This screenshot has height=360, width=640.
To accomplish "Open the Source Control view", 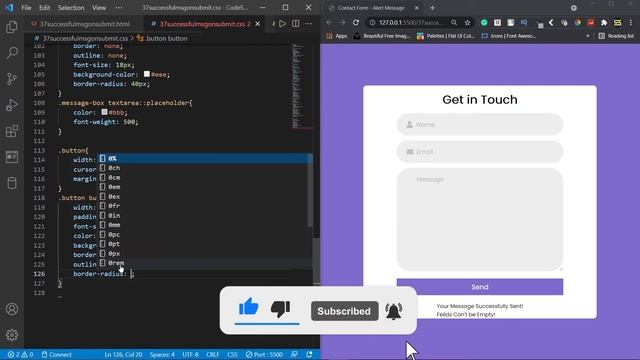I will (x=12, y=79).
